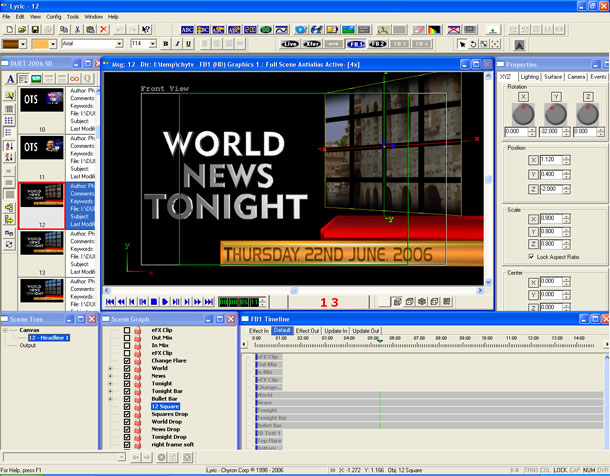Select the Effect Out timeline tab
The image size is (610, 476).
pos(307,331)
